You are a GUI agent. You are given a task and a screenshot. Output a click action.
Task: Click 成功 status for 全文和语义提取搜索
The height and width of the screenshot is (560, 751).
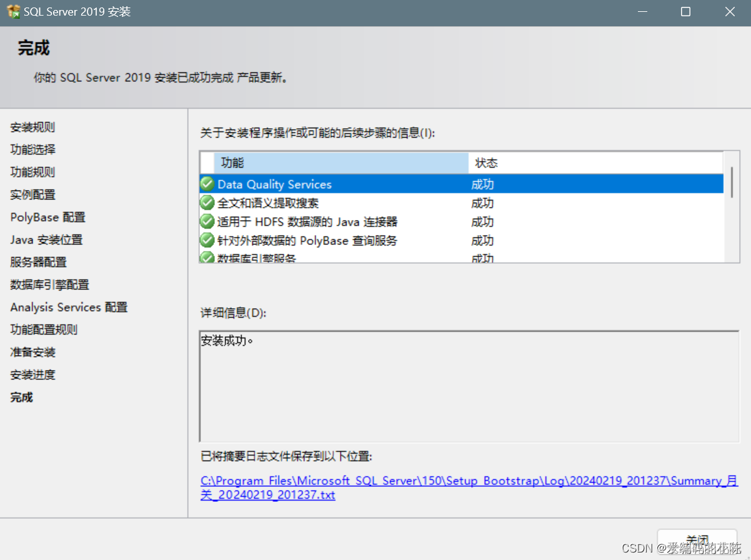[x=482, y=203]
